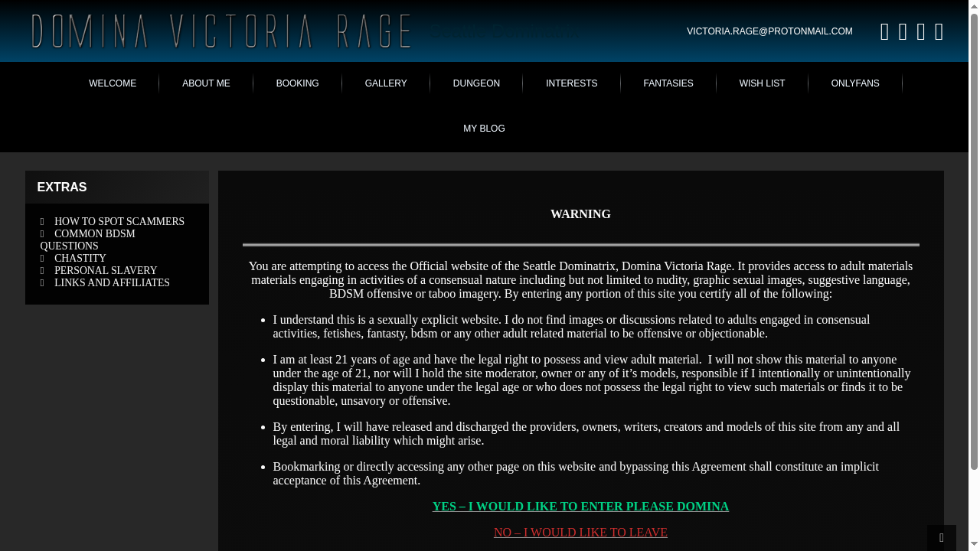Navigate to the ABOUT ME page
The image size is (980, 551).
206,83
